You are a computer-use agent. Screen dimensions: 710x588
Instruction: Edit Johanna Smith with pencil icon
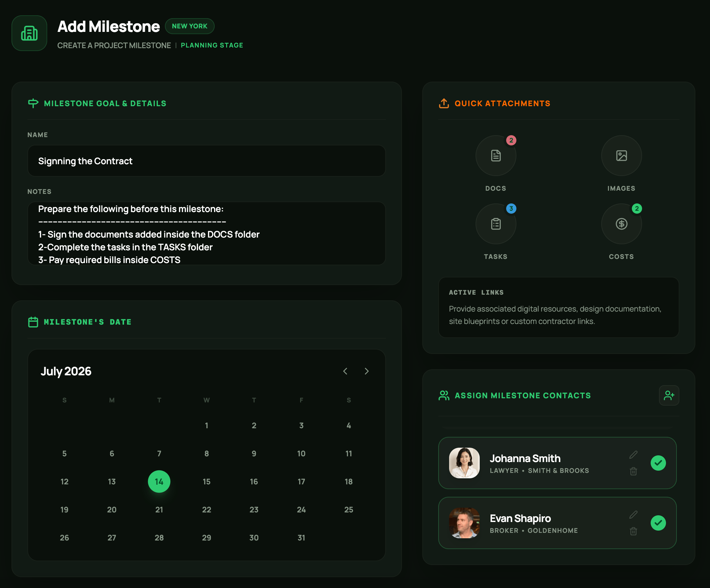pyautogui.click(x=633, y=455)
